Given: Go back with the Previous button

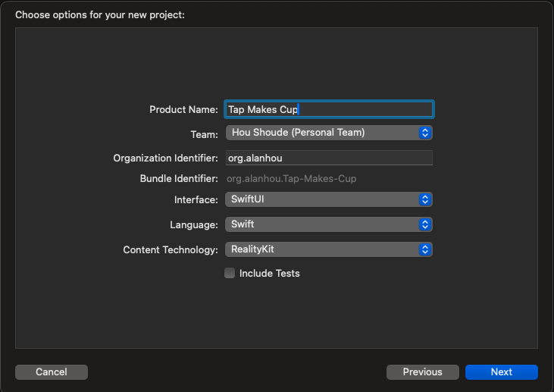Looking at the screenshot, I should pyautogui.click(x=422, y=372).
